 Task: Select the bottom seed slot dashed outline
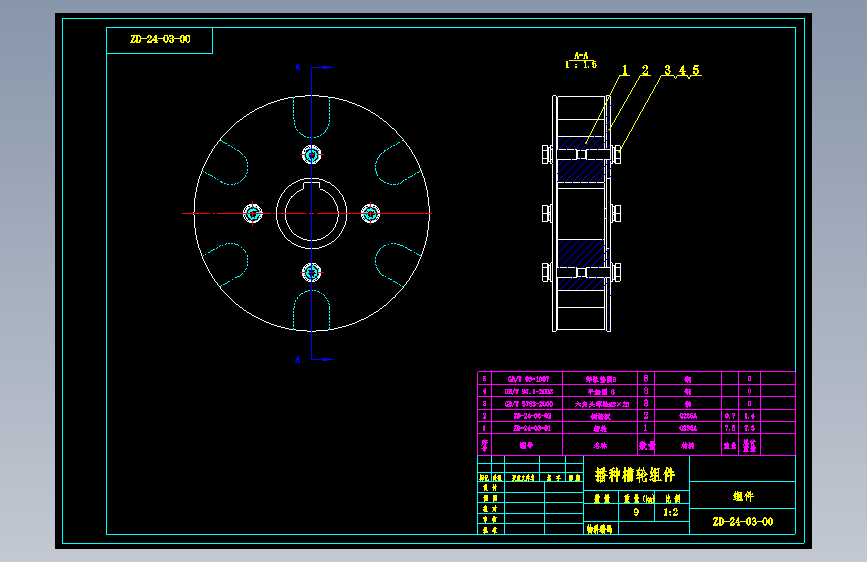tap(311, 310)
